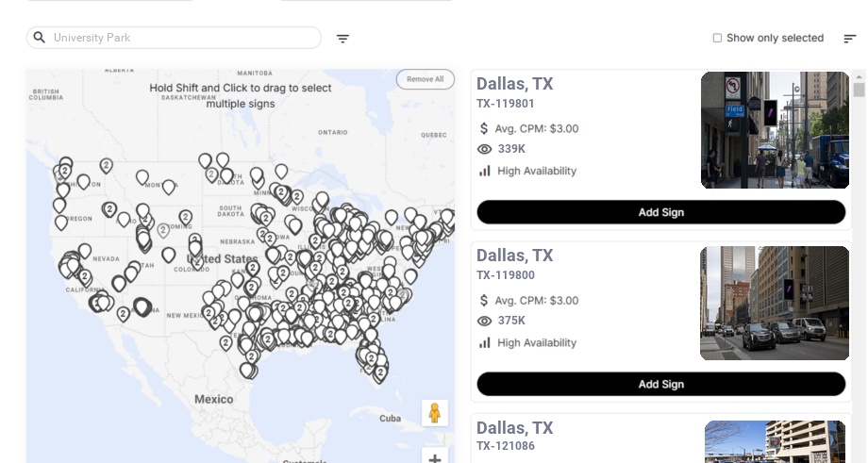Click the High Availability bars icon for TX-119800
Screen dimensions: 868x463
pyautogui.click(x=485, y=342)
